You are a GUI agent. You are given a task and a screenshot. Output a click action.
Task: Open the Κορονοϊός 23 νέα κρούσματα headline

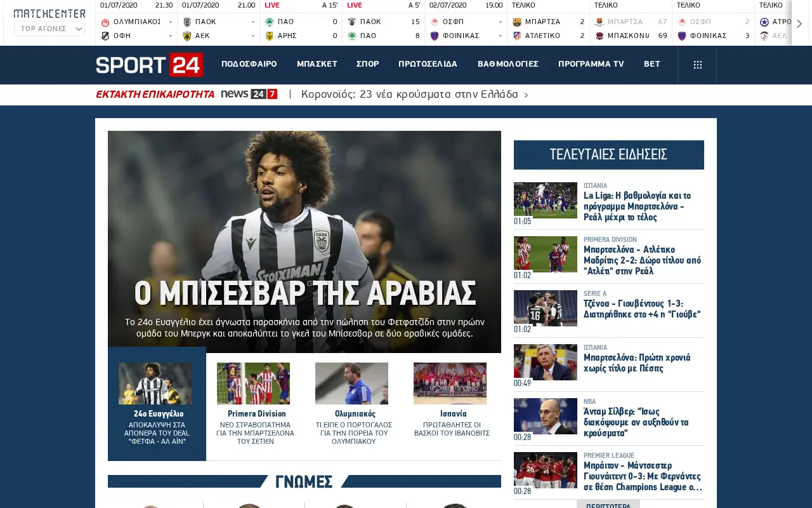pyautogui.click(x=409, y=95)
